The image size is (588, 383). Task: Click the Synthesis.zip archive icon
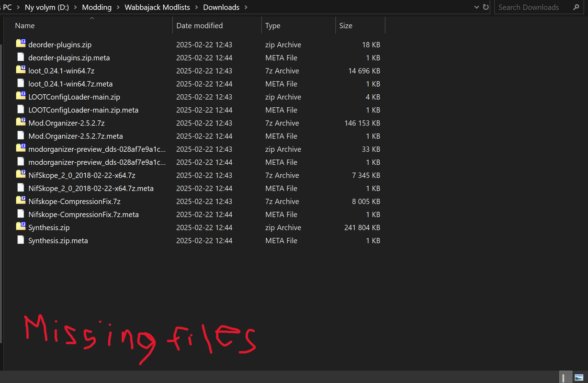coord(21,227)
